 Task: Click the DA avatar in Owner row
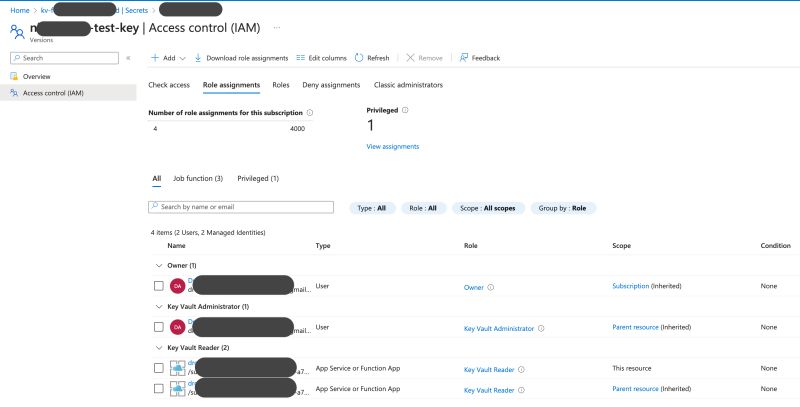pyautogui.click(x=178, y=286)
